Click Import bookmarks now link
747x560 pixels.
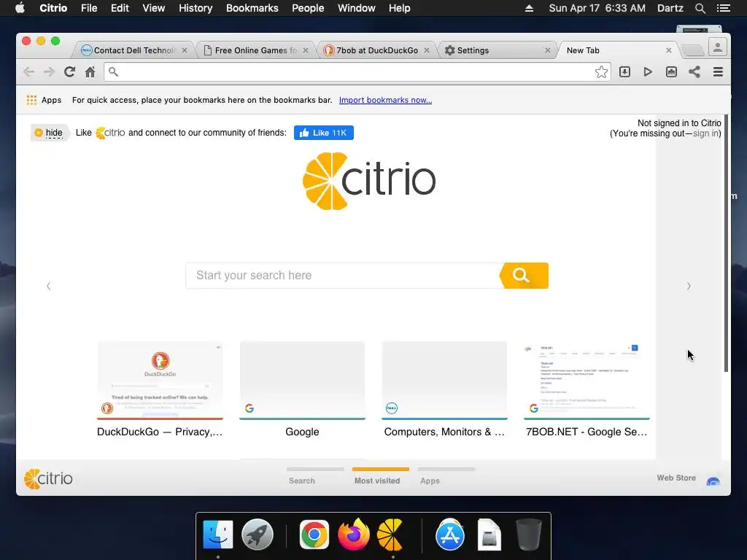click(x=385, y=100)
